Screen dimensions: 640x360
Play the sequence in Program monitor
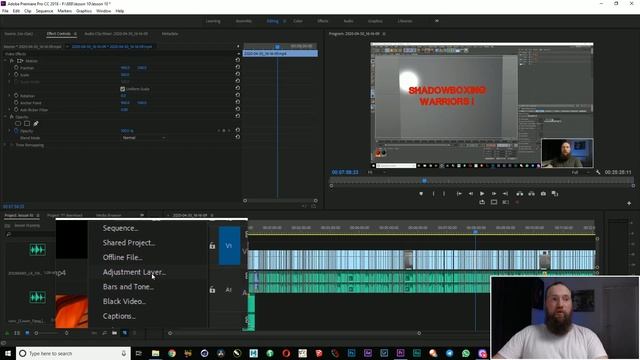click(482, 194)
